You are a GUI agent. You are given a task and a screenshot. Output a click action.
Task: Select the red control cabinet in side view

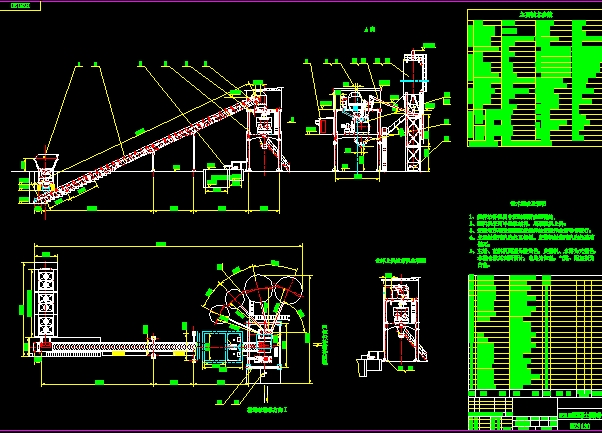coord(321,126)
